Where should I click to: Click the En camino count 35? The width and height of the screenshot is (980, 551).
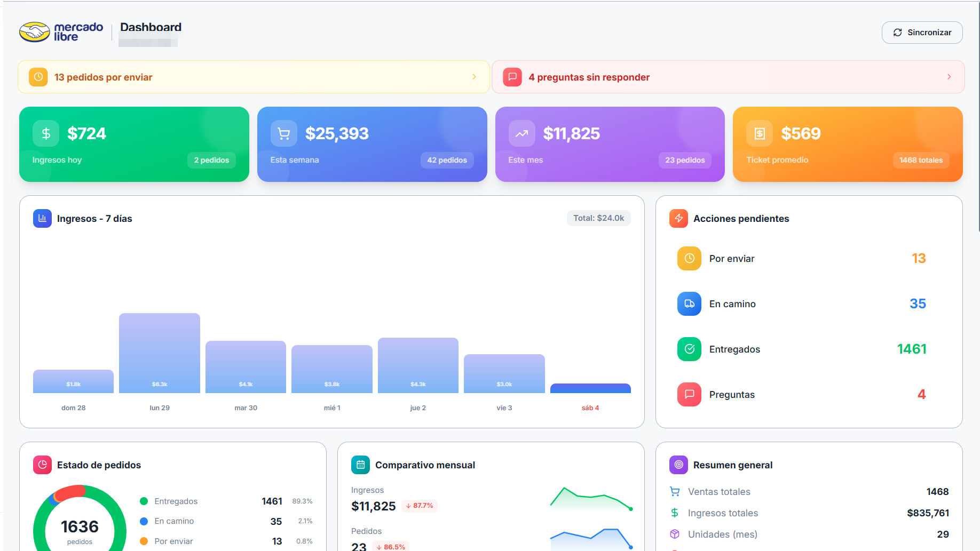918,304
